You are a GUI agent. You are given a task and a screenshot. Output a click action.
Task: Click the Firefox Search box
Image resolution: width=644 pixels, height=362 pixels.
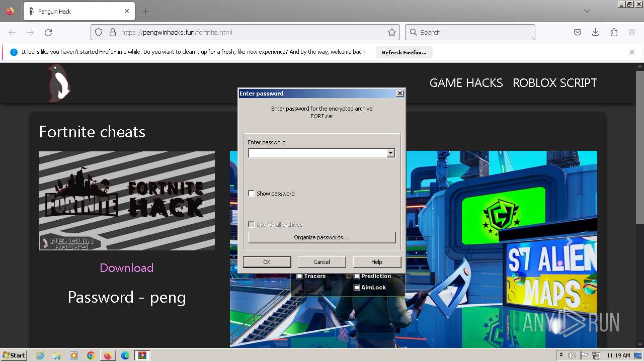(x=470, y=32)
